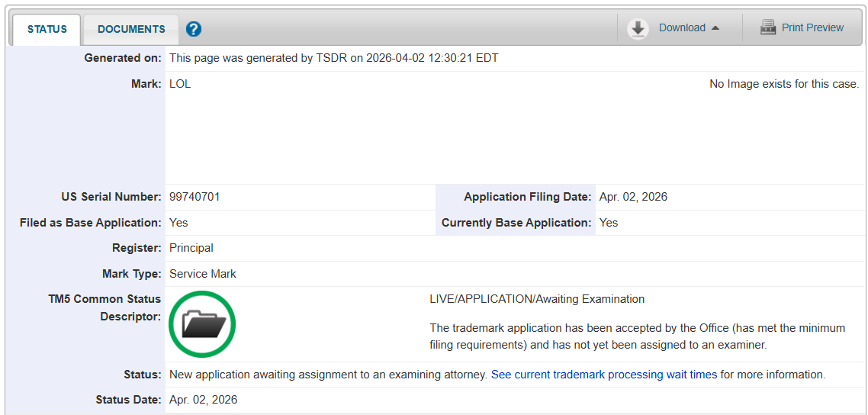Click the 'Status:' label
Viewport: 868px width, 415px height.
coord(143,375)
